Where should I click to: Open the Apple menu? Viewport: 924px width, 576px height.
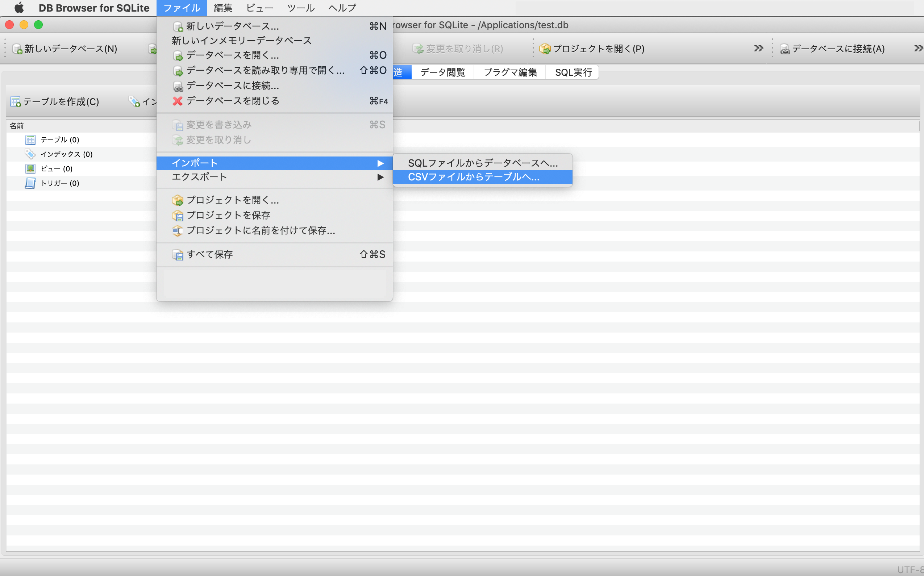pos(19,8)
